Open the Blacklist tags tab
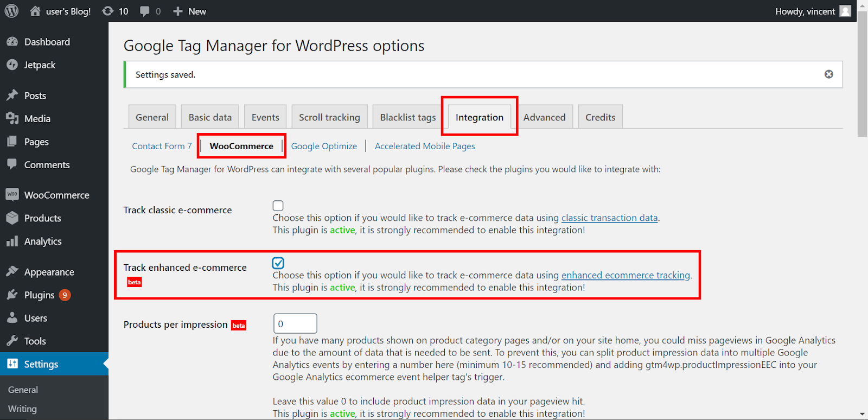Screen dimensions: 868x420 (x=407, y=117)
